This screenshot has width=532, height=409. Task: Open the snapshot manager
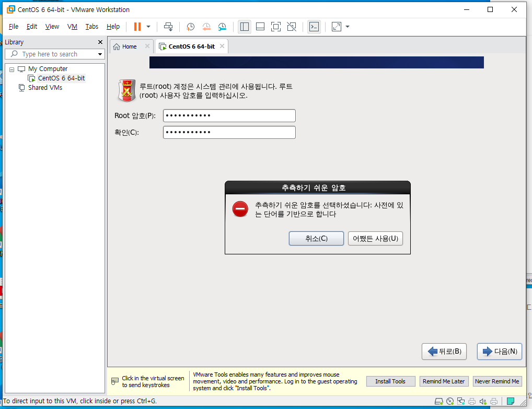pyautogui.click(x=222, y=27)
